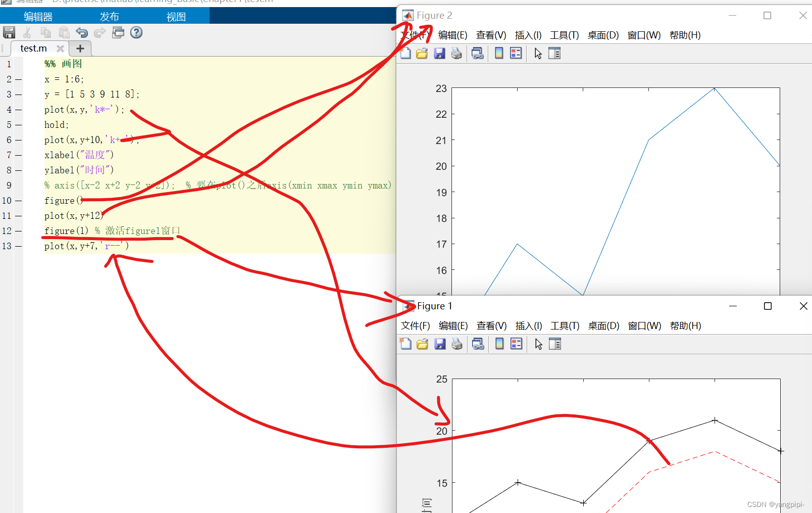Open Help via the question mark icon

tap(136, 33)
